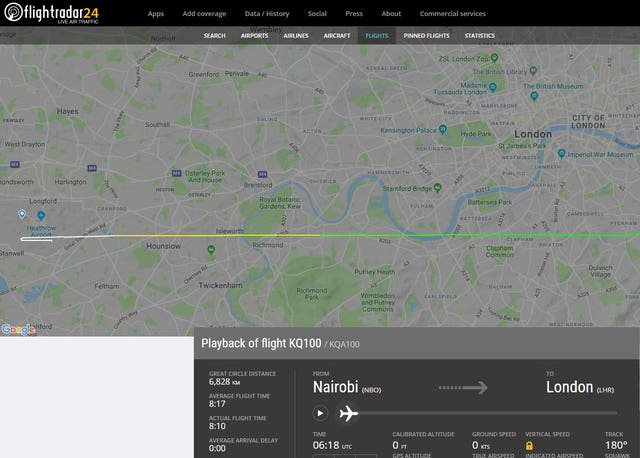
Task: Click the Imperial War Museum marker
Action: [562, 153]
